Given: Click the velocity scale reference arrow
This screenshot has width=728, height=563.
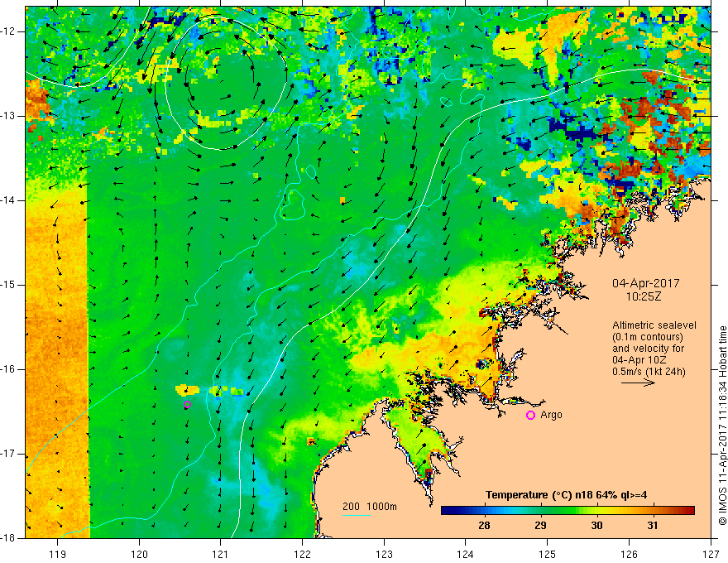Looking at the screenshot, I should (x=638, y=383).
